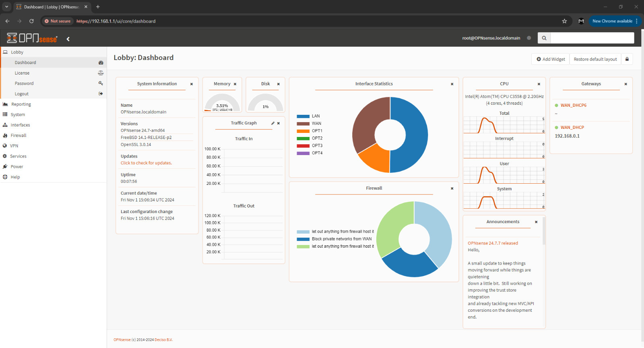This screenshot has width=644, height=348.
Task: Toggle the WAN legend item in the chart
Action: click(x=316, y=124)
